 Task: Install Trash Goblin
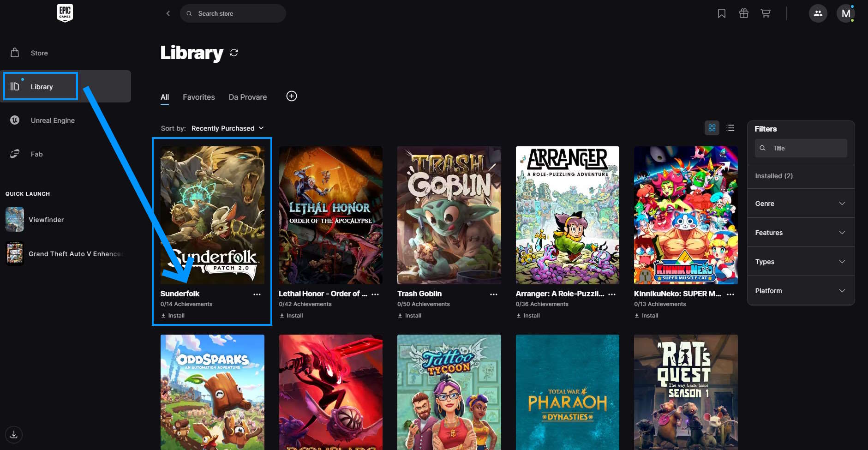pyautogui.click(x=410, y=316)
